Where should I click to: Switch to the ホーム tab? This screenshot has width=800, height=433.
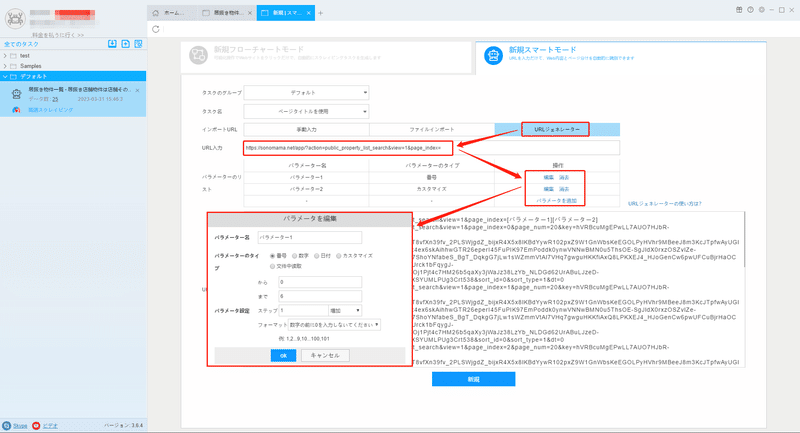pyautogui.click(x=171, y=13)
